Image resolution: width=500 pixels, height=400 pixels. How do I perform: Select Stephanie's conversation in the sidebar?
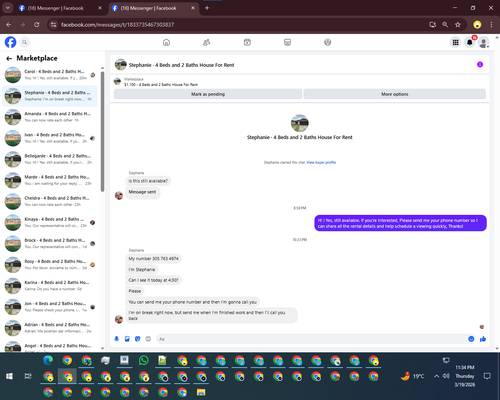(50, 96)
